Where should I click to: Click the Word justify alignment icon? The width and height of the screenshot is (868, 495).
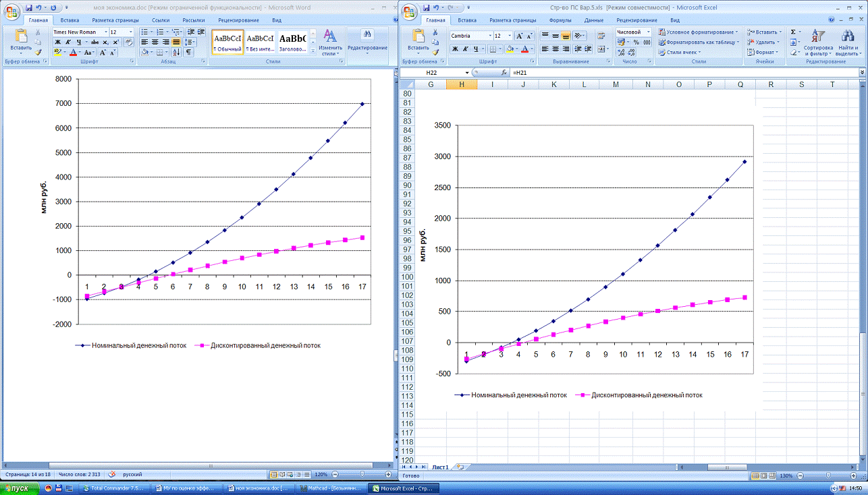(175, 42)
